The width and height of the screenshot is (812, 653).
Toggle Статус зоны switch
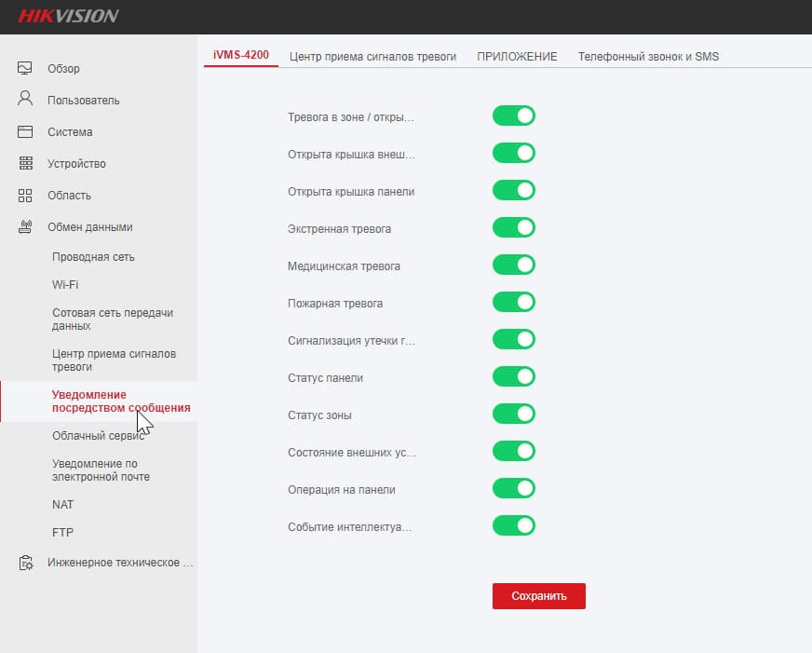point(513,415)
